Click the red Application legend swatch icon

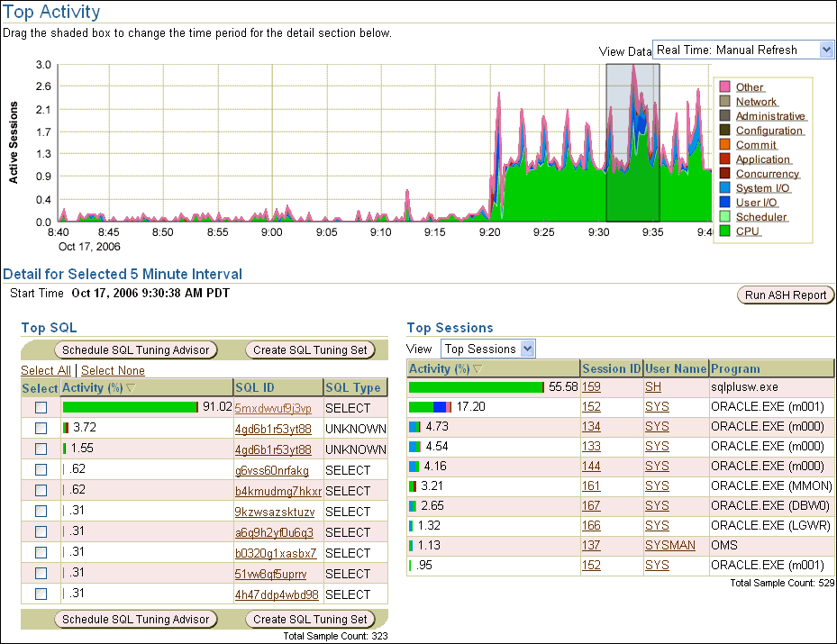pyautogui.click(x=723, y=159)
